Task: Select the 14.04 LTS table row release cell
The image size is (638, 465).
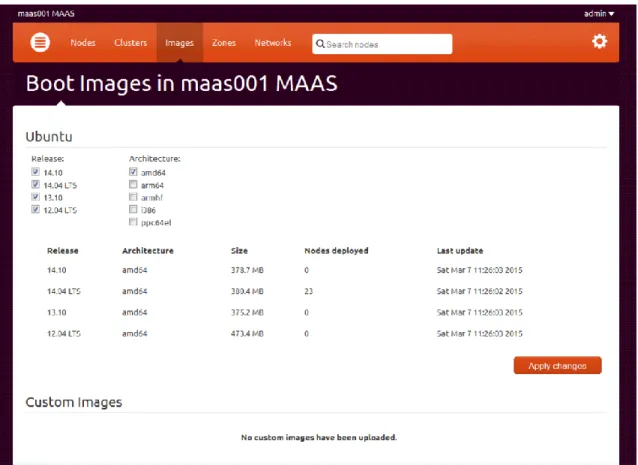Action: click(x=64, y=291)
